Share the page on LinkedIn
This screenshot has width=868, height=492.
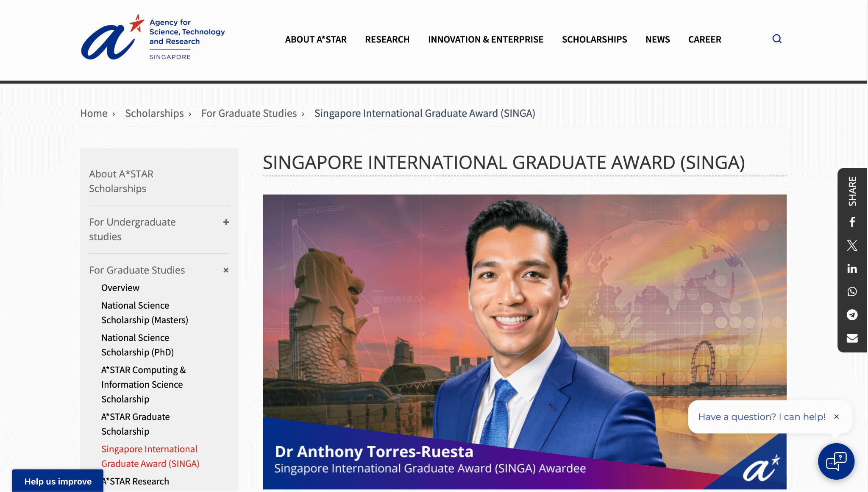click(852, 268)
